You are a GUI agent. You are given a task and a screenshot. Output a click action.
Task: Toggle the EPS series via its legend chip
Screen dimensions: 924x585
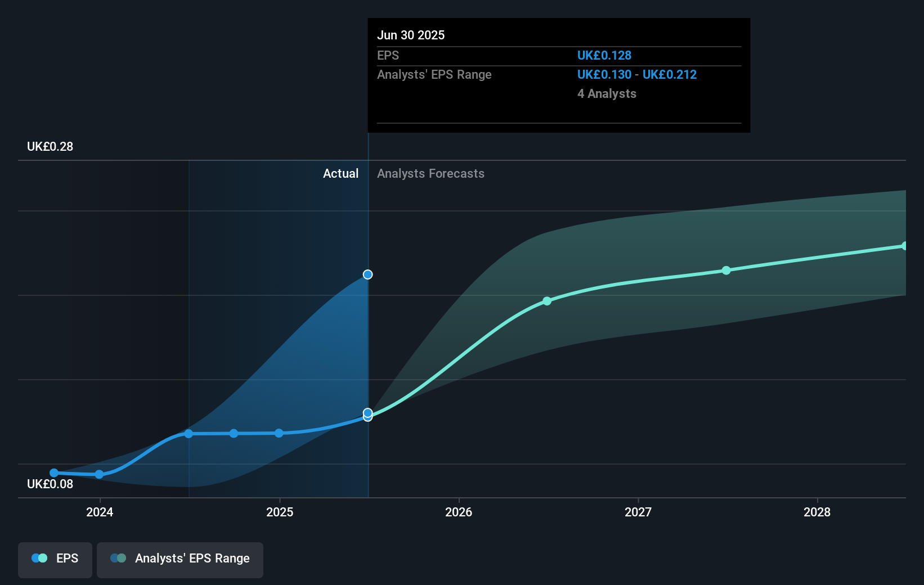55,560
